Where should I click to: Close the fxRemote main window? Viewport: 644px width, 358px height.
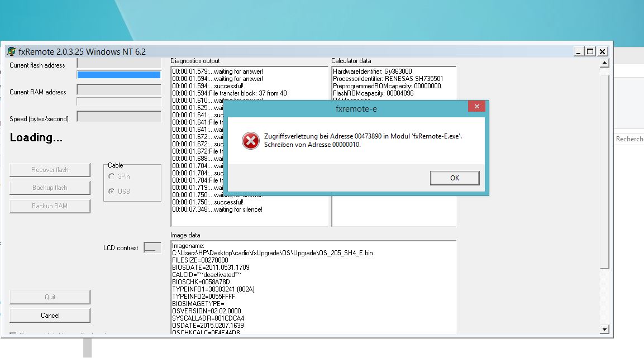tap(602, 51)
